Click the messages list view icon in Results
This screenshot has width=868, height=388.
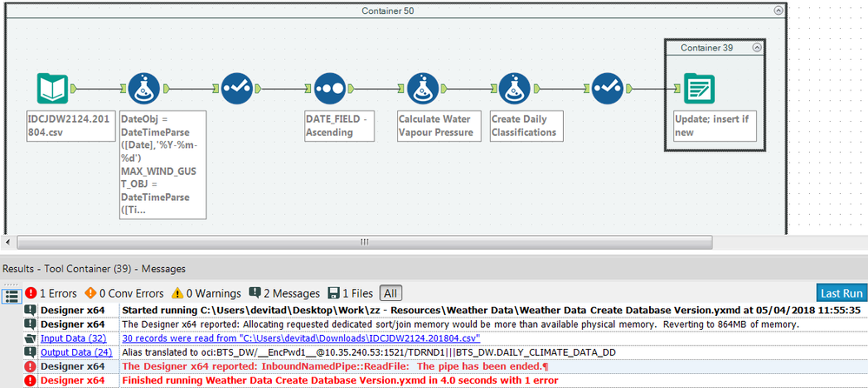click(x=11, y=296)
